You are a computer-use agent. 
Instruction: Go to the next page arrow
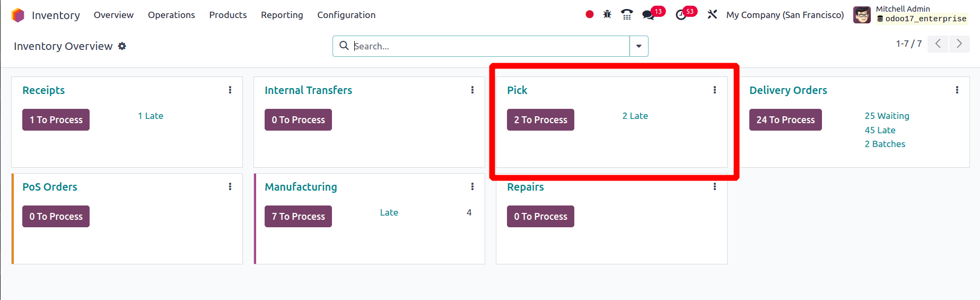coord(959,44)
